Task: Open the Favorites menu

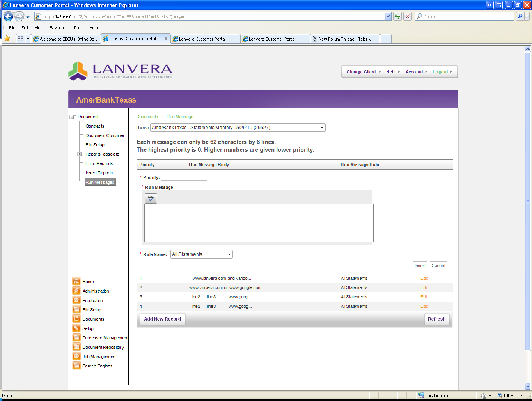Action: [x=58, y=28]
